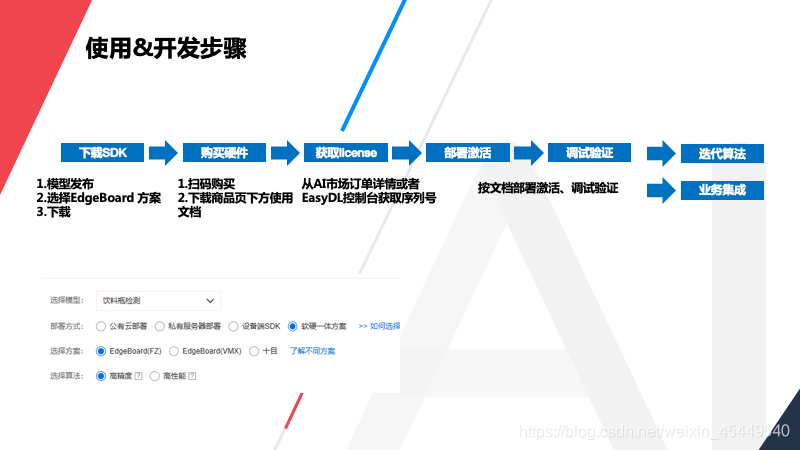Click the 选择算法 field label

click(x=66, y=376)
